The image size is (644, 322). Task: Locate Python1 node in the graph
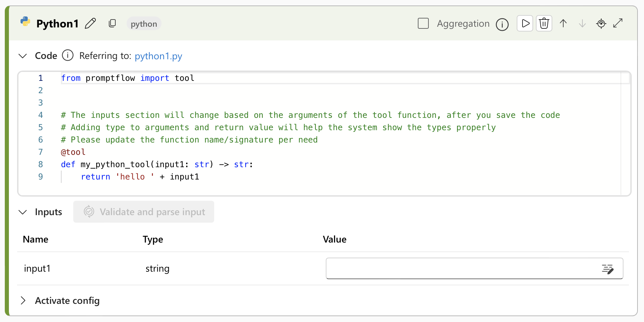601,23
